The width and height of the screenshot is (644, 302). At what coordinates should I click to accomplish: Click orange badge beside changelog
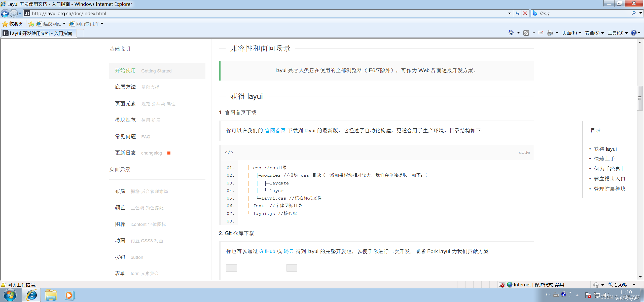[169, 153]
